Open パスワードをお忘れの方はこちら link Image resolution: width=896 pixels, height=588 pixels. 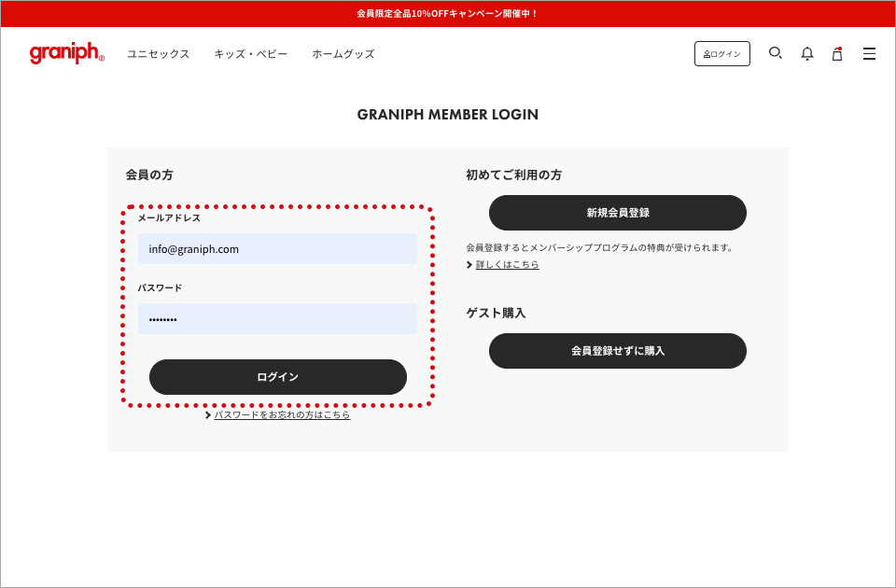[282, 414]
